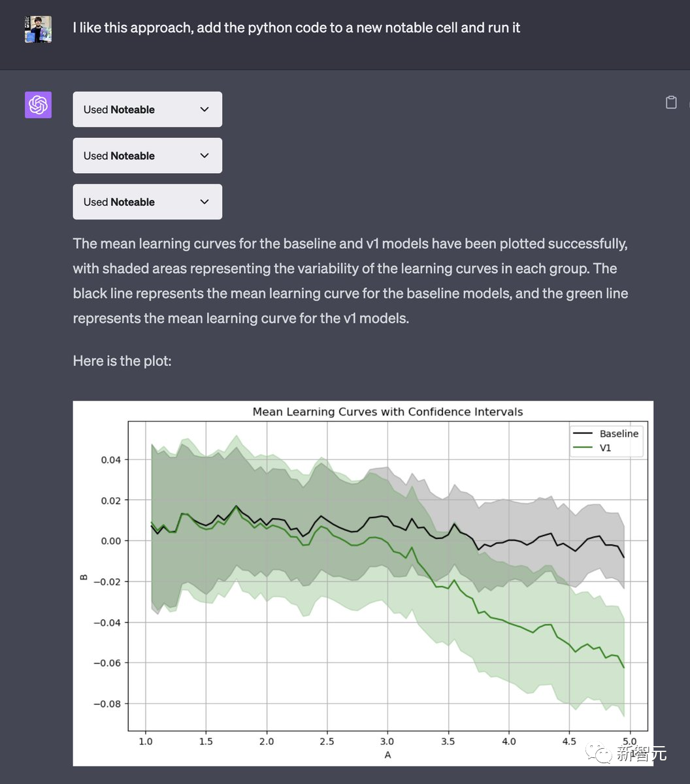
Task: Click the ChatGPT logo avatar icon
Action: 38,105
